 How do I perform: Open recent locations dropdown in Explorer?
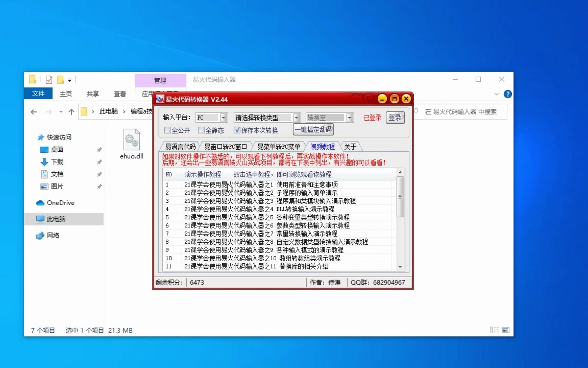(x=61, y=112)
